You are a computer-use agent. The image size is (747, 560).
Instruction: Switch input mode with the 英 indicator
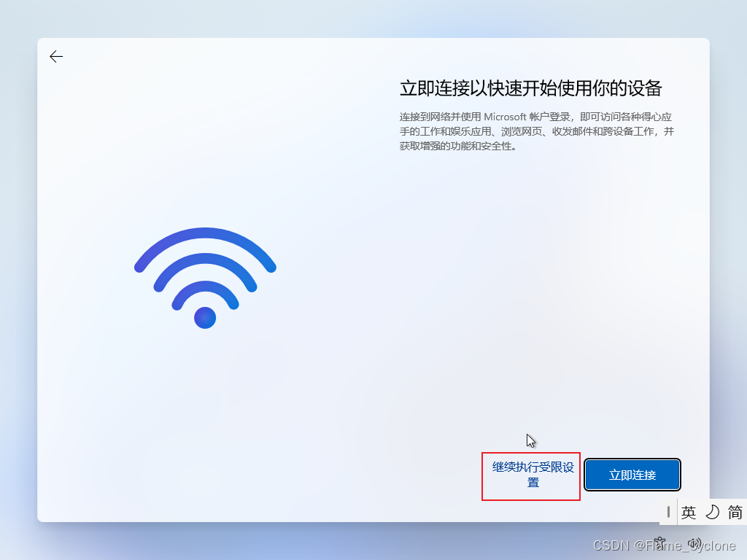point(689,513)
